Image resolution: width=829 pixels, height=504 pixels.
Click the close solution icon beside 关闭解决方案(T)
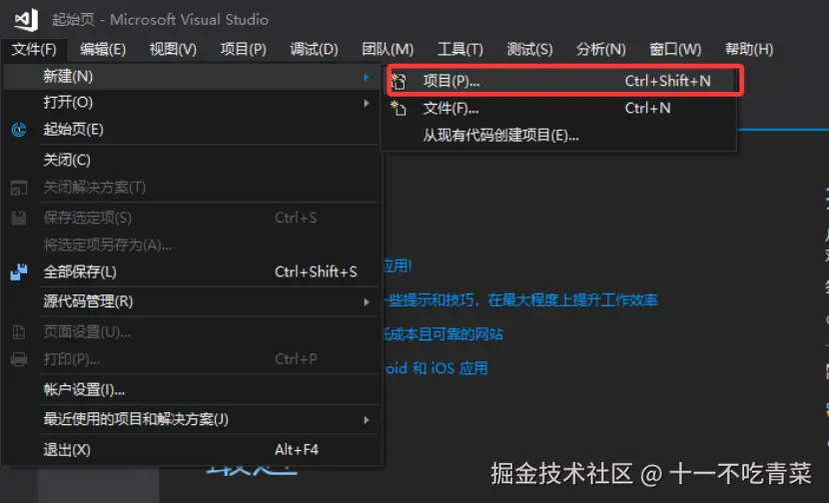(19, 188)
